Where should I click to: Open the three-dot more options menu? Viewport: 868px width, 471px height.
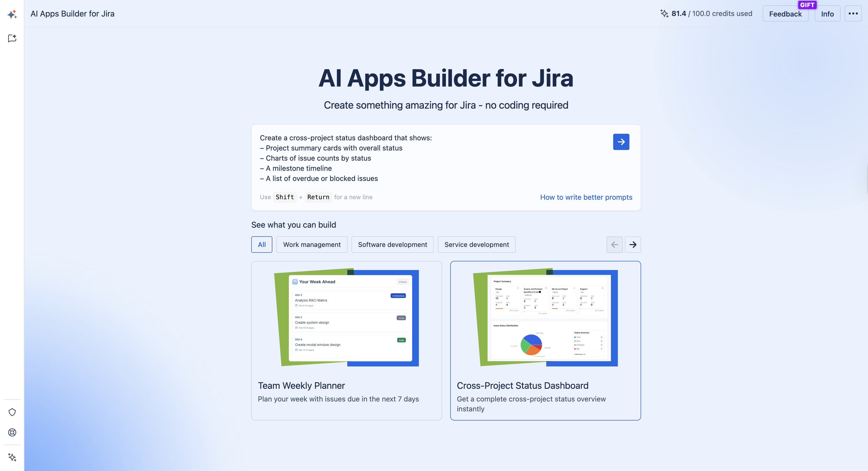pos(853,13)
